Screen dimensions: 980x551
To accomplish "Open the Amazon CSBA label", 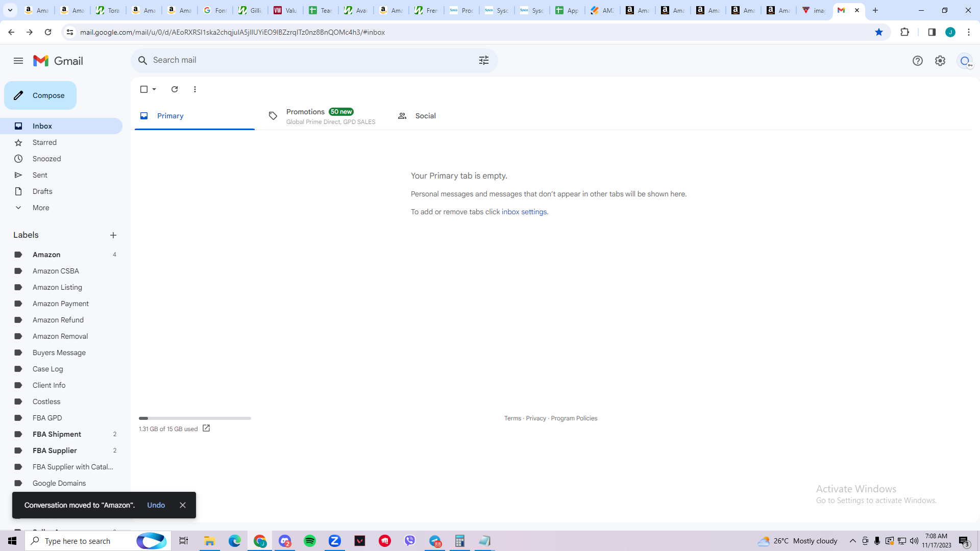I will [61, 271].
